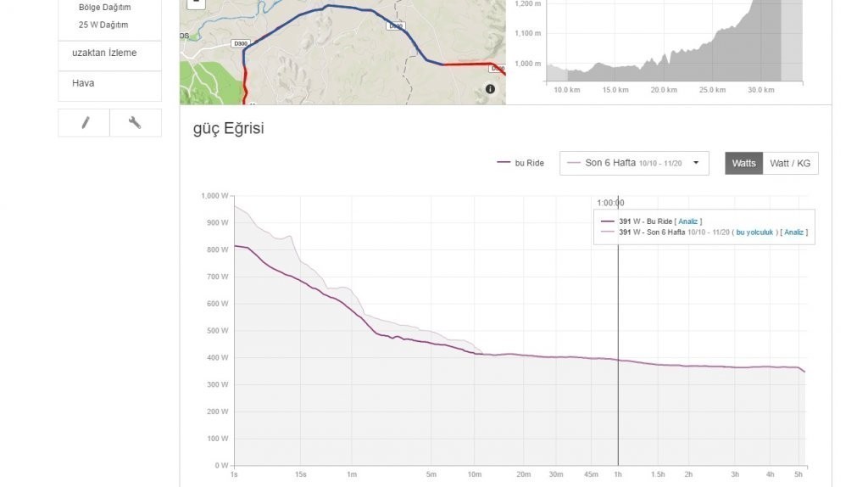
Task: Open 'Bölge Dağıtım' in sidebar
Action: (x=104, y=8)
